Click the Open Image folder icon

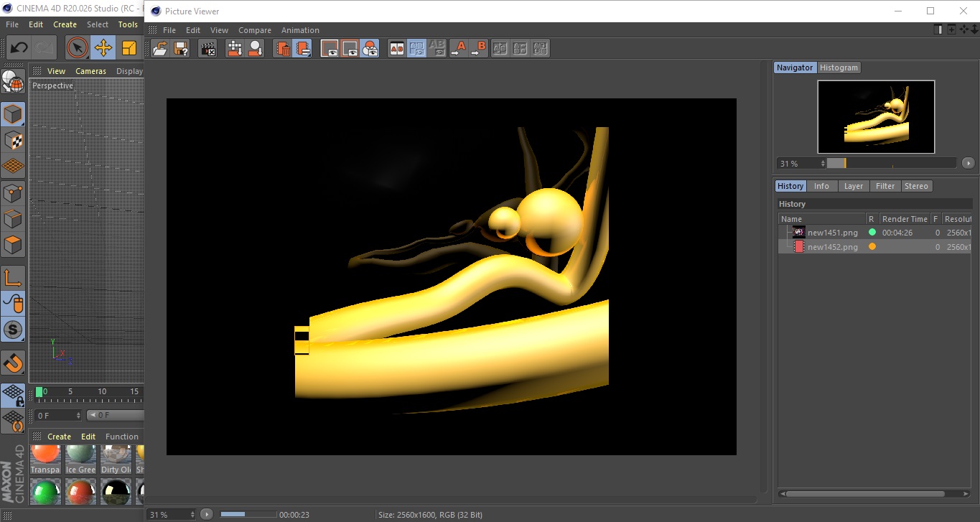160,49
